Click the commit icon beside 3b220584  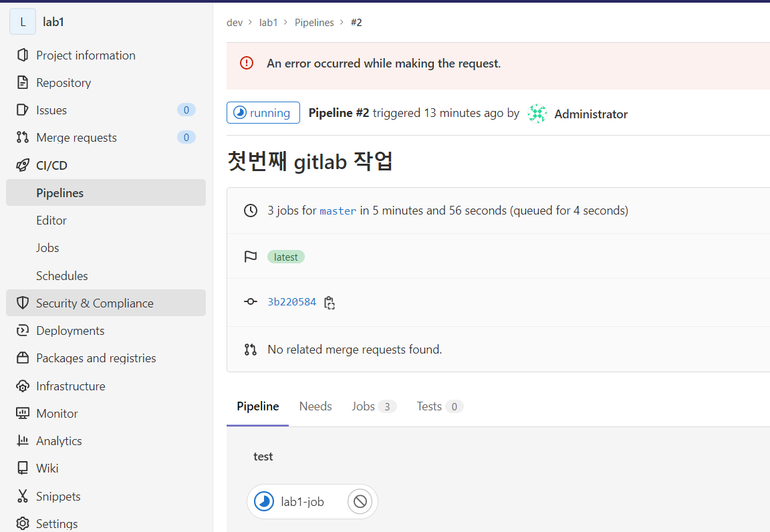pos(251,301)
